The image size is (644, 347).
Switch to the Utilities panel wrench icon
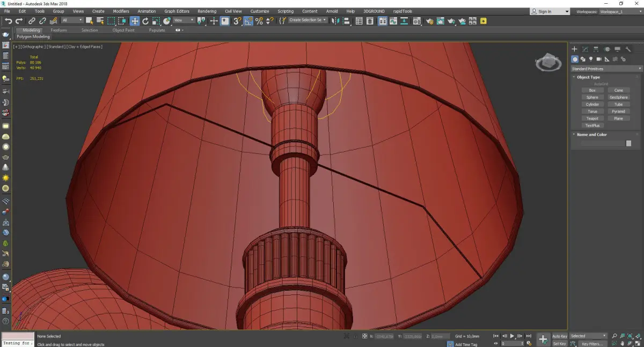(x=628, y=49)
